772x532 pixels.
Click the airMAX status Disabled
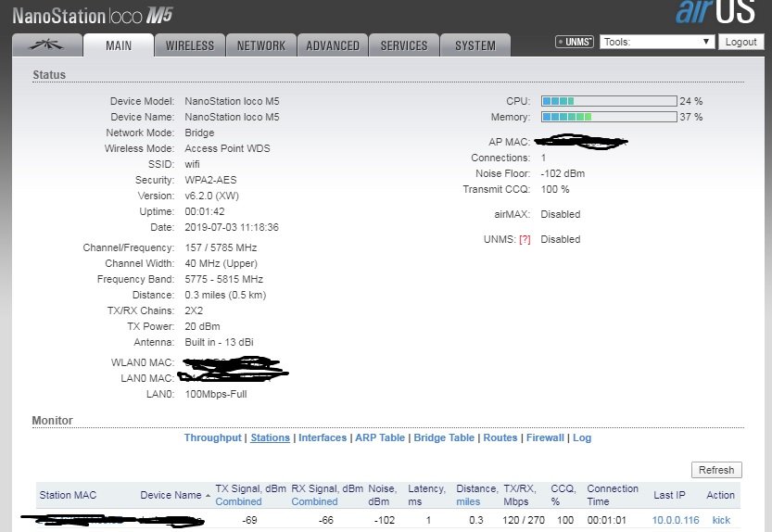(561, 214)
